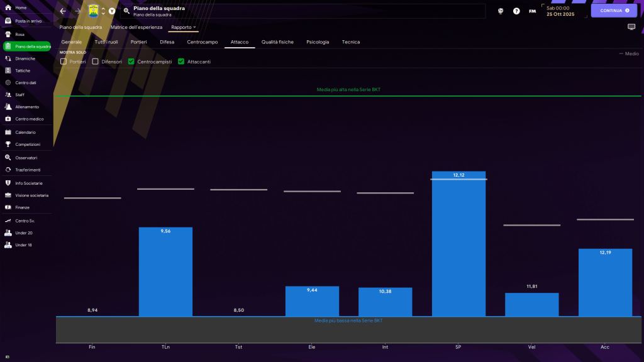Click the search field in the top bar

(x=302, y=11)
